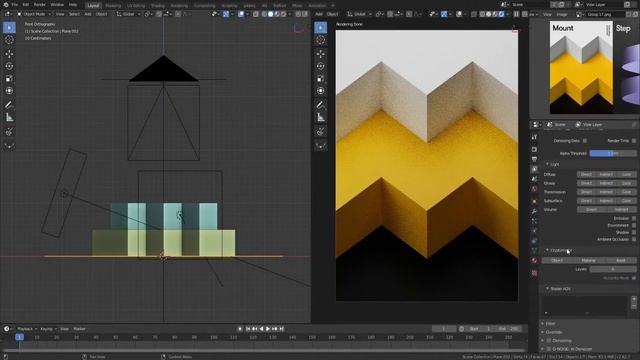Open the Tool properties tab
This screenshot has height=360, width=640.
534,138
